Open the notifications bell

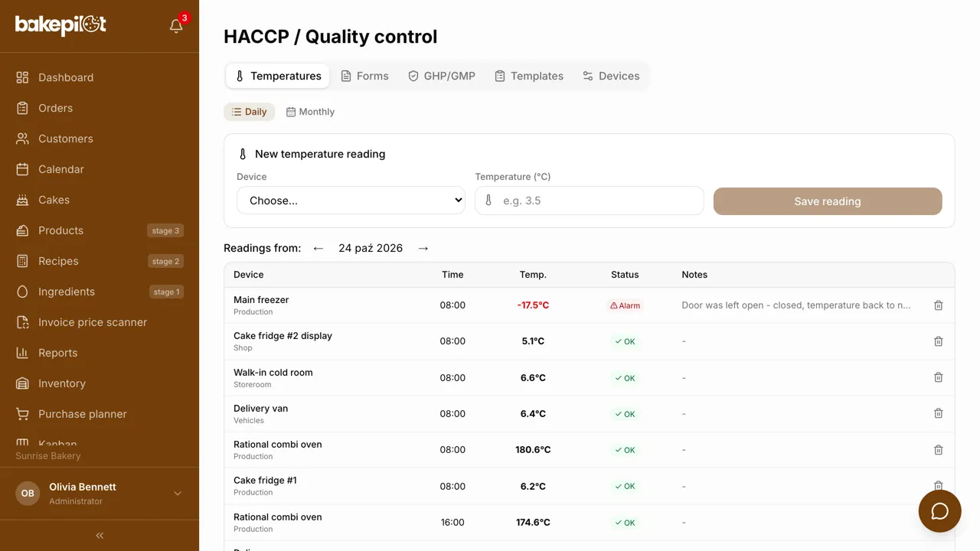(x=176, y=26)
